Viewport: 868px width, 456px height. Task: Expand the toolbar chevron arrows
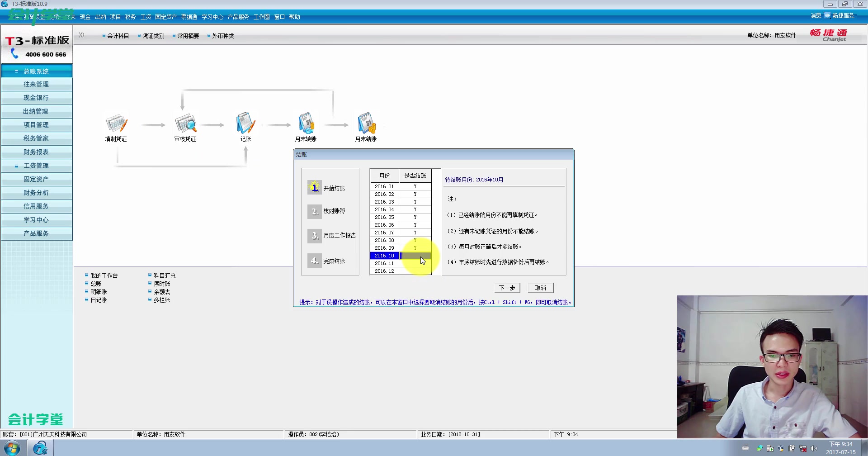pyautogui.click(x=81, y=35)
